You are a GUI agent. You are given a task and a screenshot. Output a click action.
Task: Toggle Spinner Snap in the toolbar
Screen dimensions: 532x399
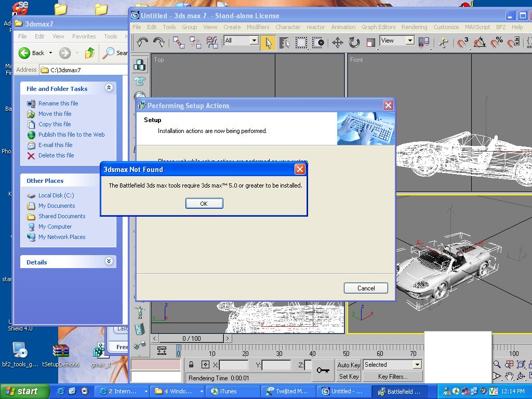513,43
